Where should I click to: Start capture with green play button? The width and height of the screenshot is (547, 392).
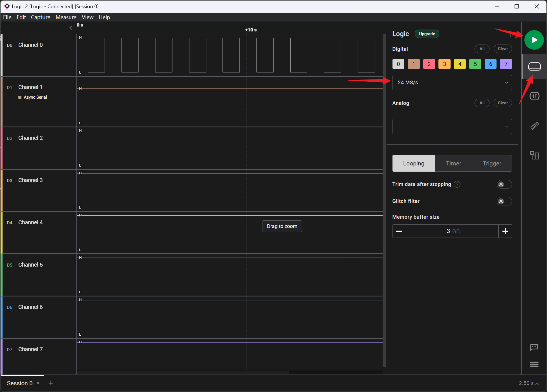point(534,40)
